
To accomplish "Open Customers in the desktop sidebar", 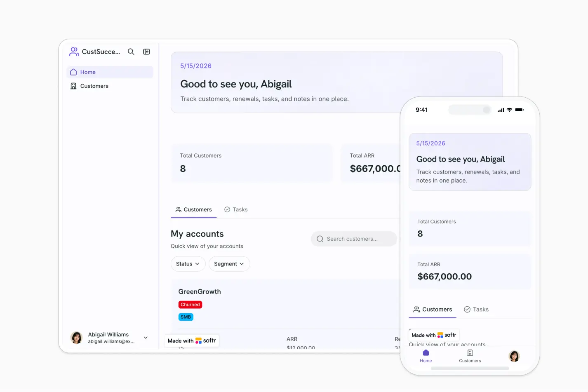I will (110, 86).
